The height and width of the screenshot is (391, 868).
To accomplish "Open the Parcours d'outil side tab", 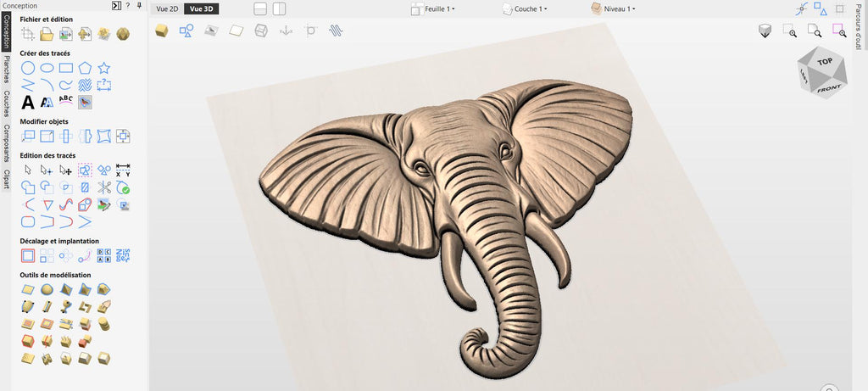I will point(859,27).
